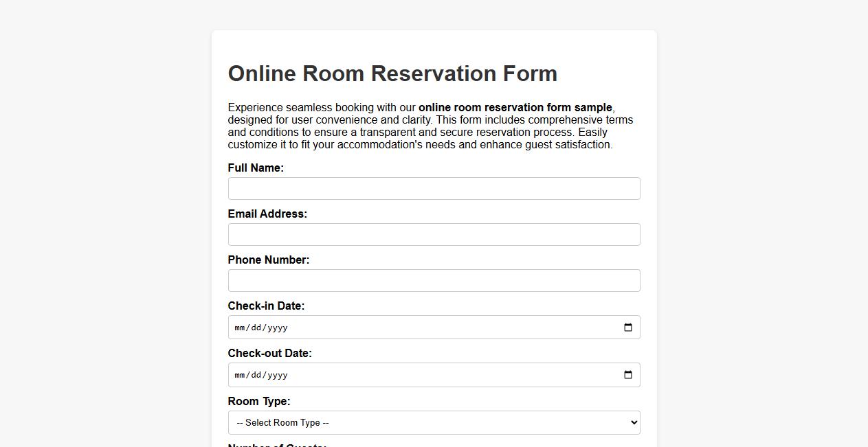The height and width of the screenshot is (447, 868).
Task: Click the 'Phone Number:' label above its field
Action: [x=269, y=260]
